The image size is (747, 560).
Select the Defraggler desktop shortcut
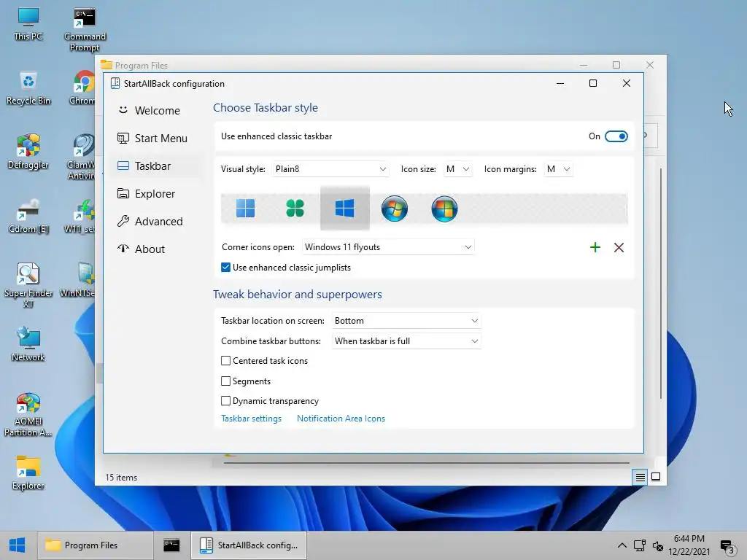tap(28, 152)
